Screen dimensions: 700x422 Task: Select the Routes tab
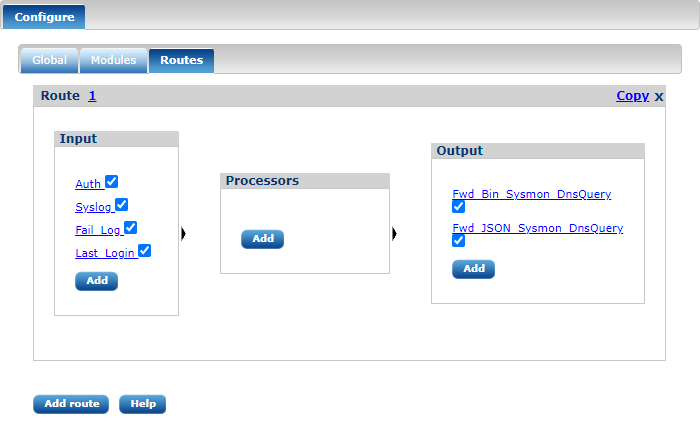pyautogui.click(x=181, y=60)
